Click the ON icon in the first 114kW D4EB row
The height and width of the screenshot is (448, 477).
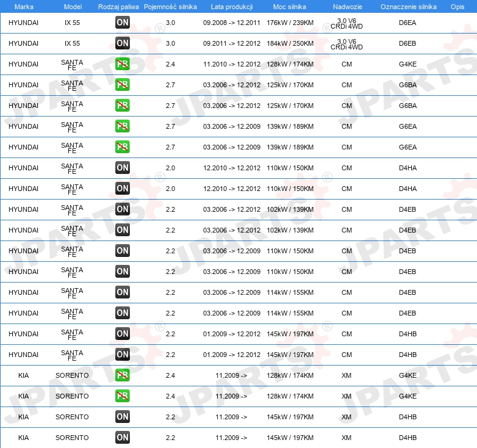(x=123, y=292)
